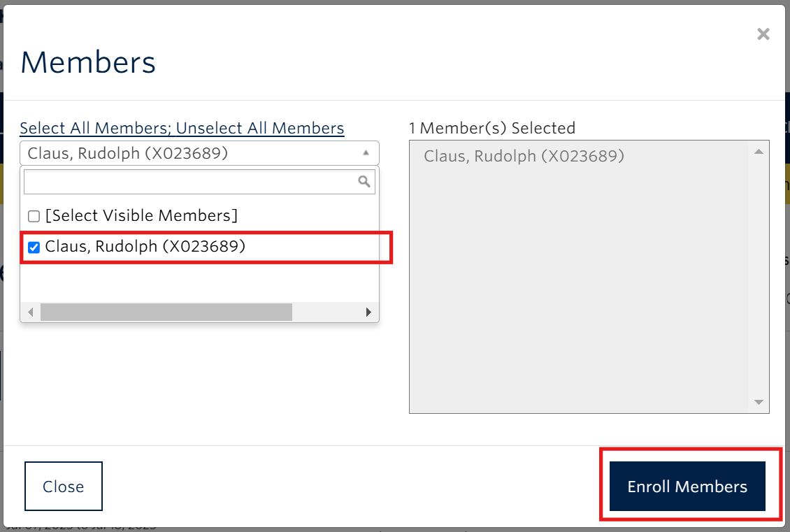Toggle the checkbox next to Select Visible Members
Screen dimensions: 790x532
[x=33, y=215]
